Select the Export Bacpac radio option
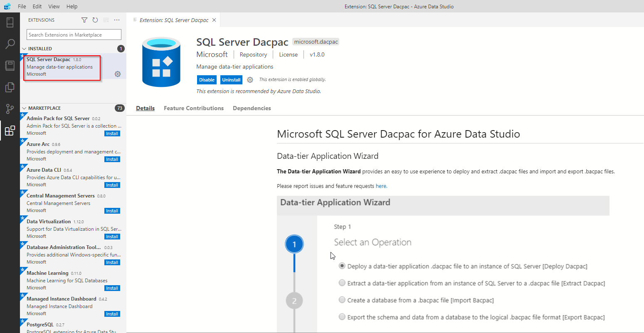The width and height of the screenshot is (644, 333). pos(342,317)
